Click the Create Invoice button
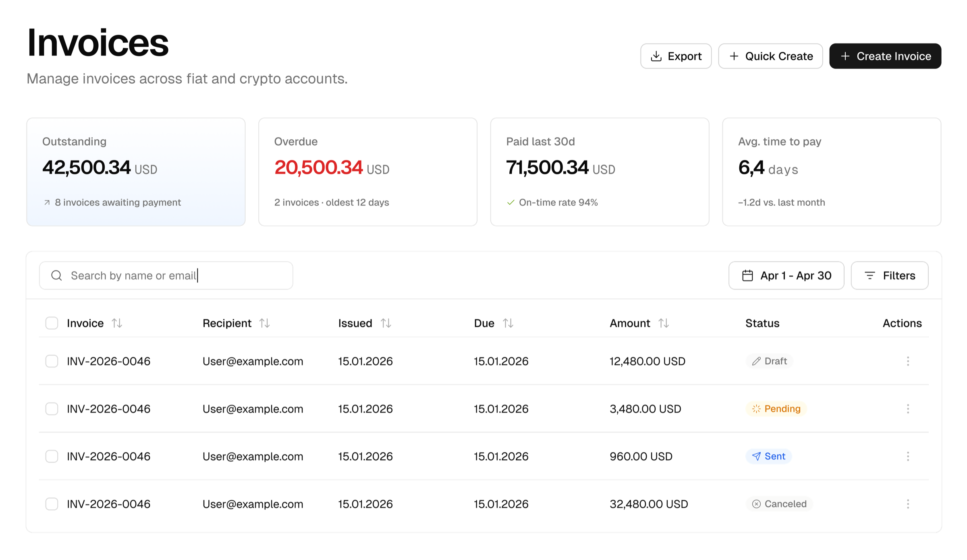Viewport: 967px width, 560px height. pyautogui.click(x=885, y=56)
